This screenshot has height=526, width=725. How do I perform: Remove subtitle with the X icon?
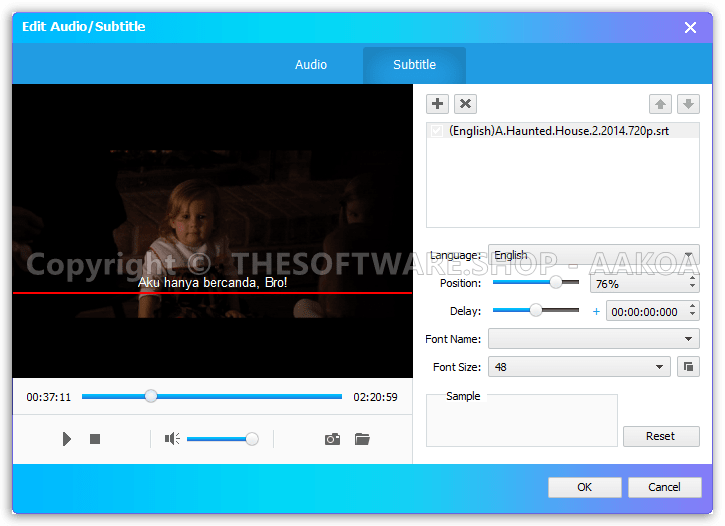[465, 104]
